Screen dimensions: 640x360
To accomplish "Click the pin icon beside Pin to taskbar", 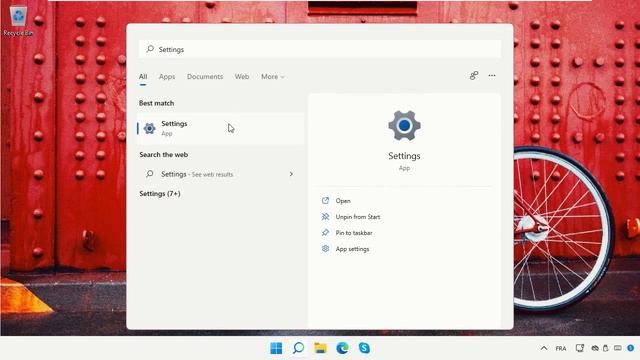I will pyautogui.click(x=325, y=233).
